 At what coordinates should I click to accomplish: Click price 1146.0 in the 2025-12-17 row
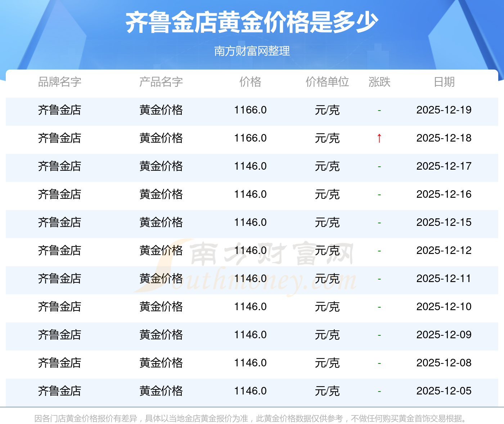click(251, 166)
